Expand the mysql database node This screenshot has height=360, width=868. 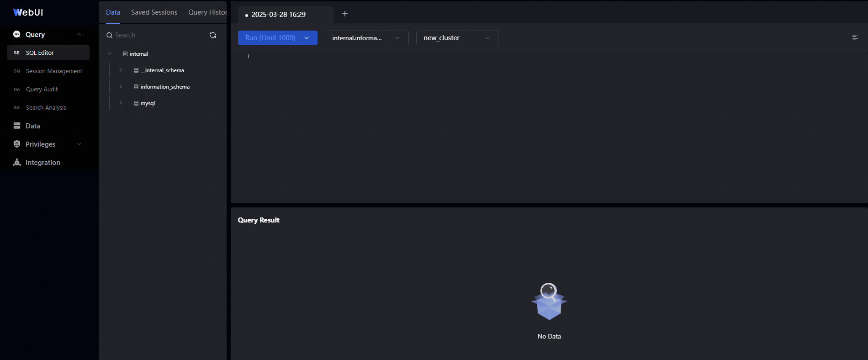pyautogui.click(x=121, y=103)
